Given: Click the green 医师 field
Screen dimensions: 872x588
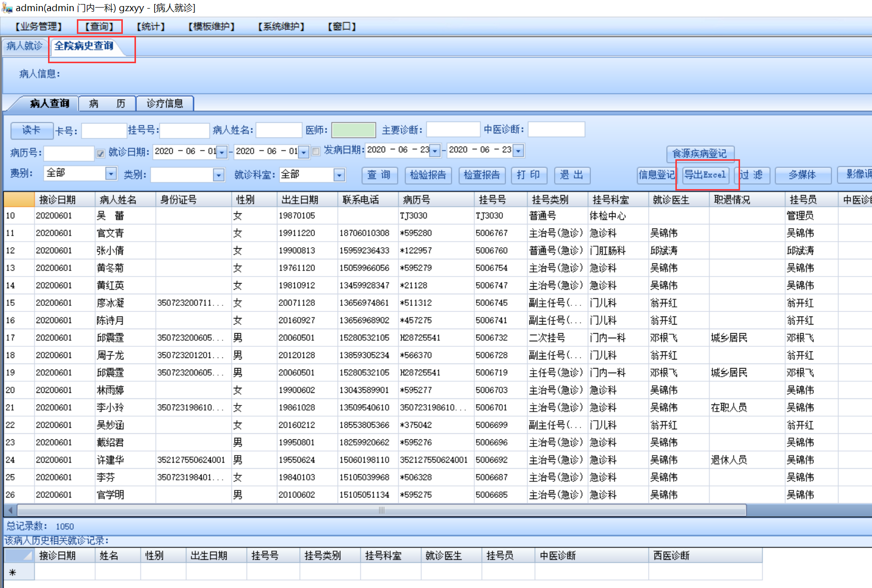Looking at the screenshot, I should (353, 130).
